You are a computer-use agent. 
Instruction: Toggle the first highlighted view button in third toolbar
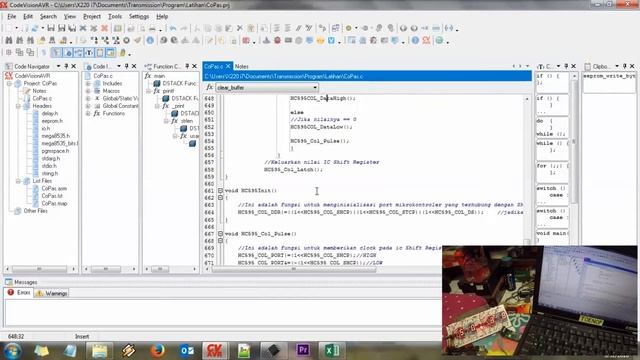56,53
